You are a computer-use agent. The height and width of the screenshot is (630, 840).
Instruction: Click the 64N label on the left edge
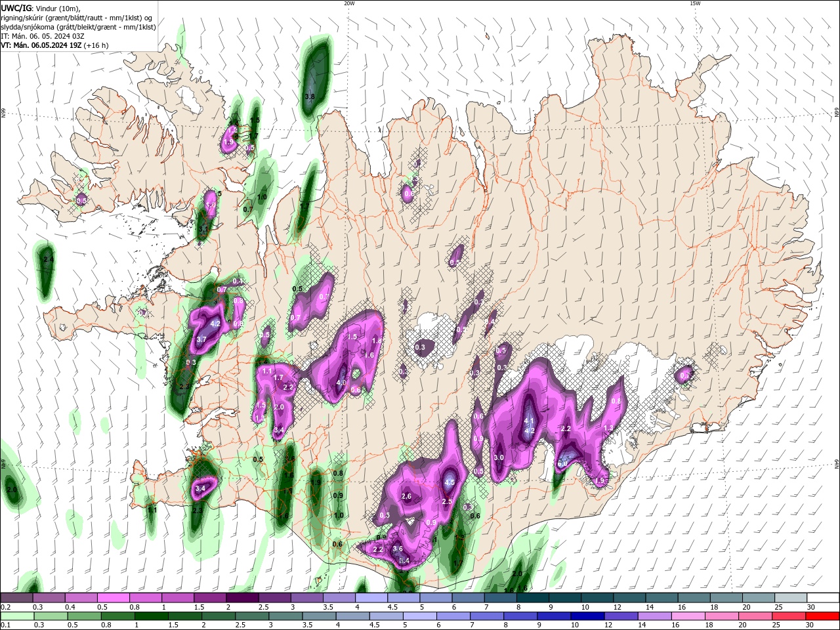click(x=3, y=465)
